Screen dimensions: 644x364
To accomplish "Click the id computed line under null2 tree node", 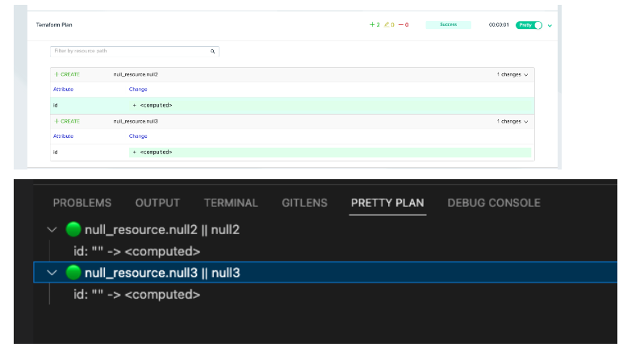I will coord(136,252).
